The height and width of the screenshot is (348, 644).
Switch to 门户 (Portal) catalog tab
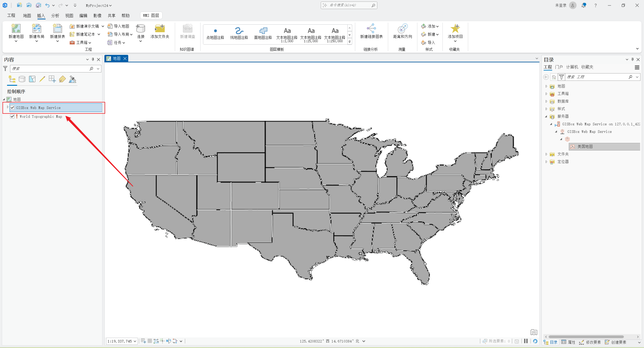point(559,67)
